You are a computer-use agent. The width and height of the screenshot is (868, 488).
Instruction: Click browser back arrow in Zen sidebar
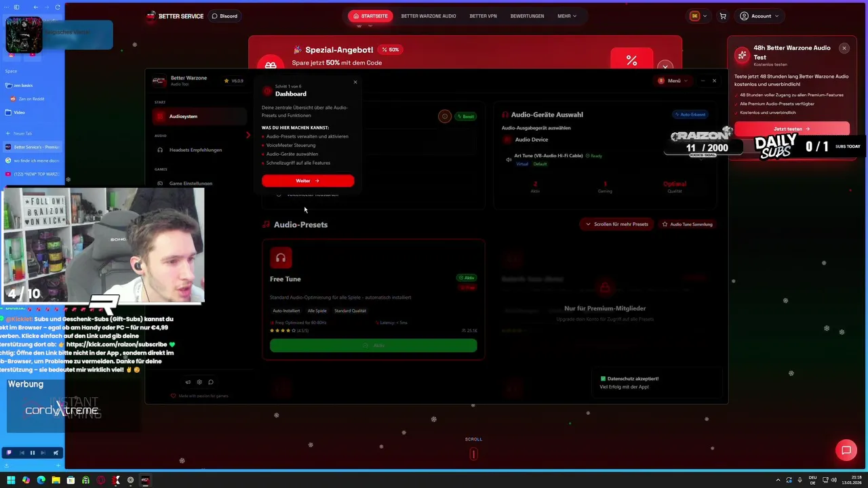click(x=36, y=7)
